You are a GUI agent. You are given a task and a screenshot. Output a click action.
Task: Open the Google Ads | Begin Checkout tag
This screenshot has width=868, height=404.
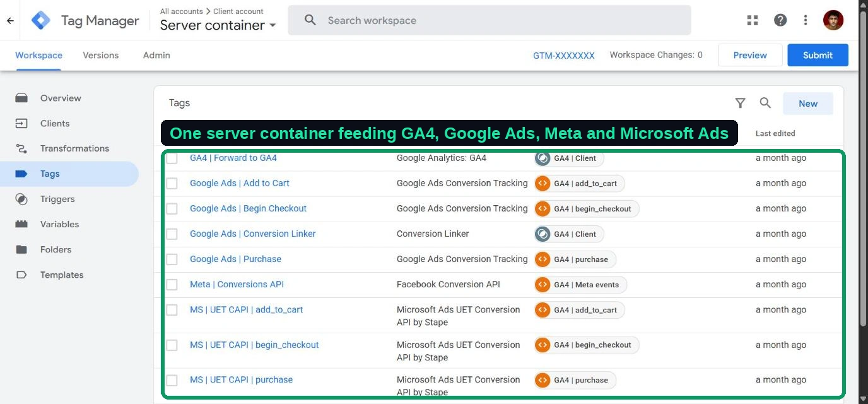pos(248,208)
